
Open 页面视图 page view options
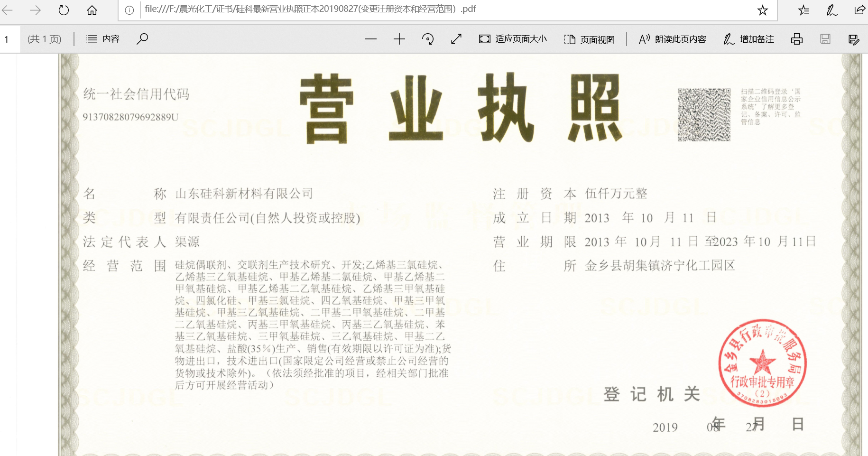click(589, 39)
